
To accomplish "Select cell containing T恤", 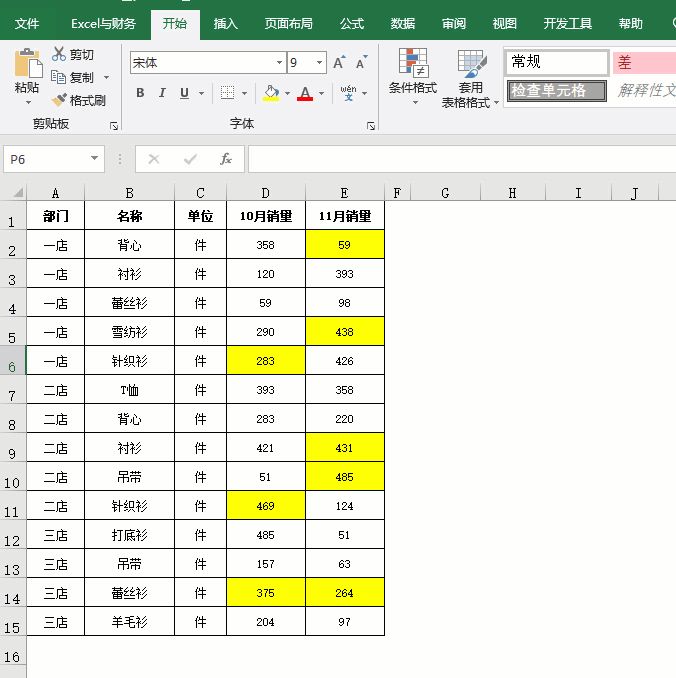I will pos(129,390).
